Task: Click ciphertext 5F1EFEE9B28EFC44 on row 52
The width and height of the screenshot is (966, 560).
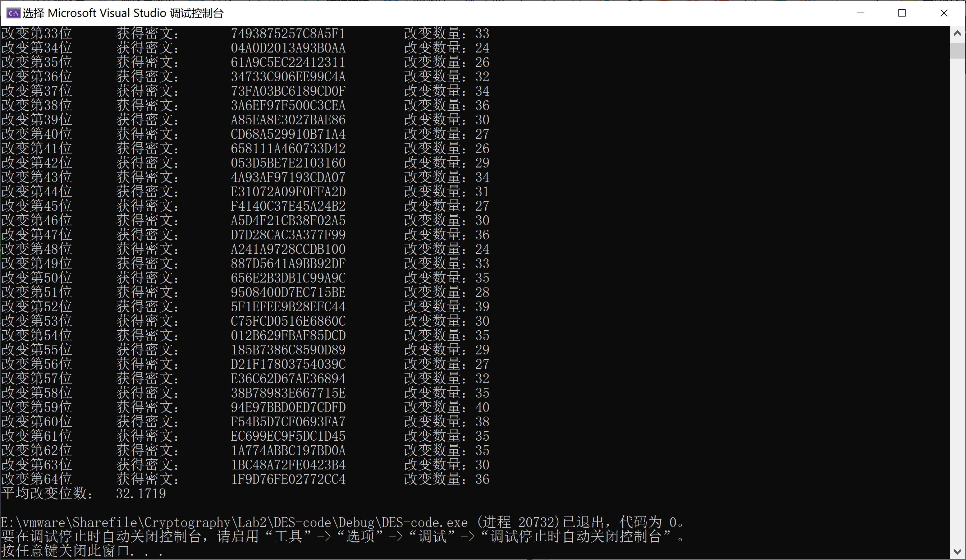Action: pyautogui.click(x=288, y=307)
